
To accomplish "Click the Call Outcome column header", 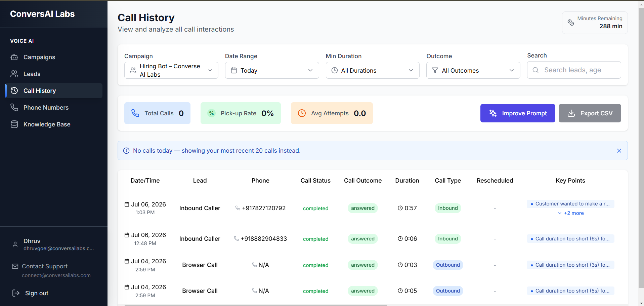I will (363, 181).
